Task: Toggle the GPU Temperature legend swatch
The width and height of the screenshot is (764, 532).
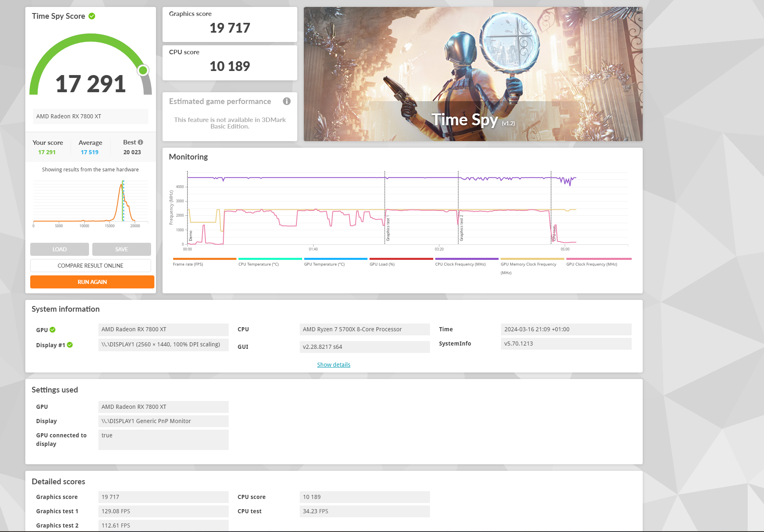Action: (336, 259)
